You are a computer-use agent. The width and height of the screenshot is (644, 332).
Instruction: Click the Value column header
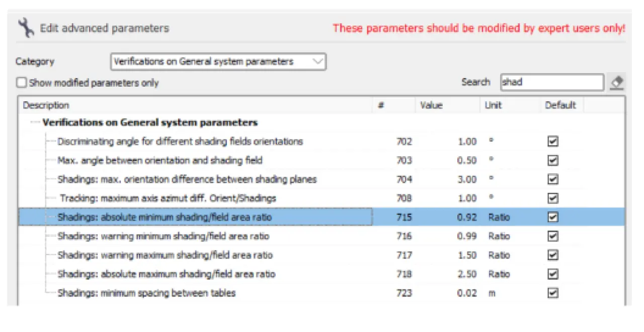click(x=431, y=105)
